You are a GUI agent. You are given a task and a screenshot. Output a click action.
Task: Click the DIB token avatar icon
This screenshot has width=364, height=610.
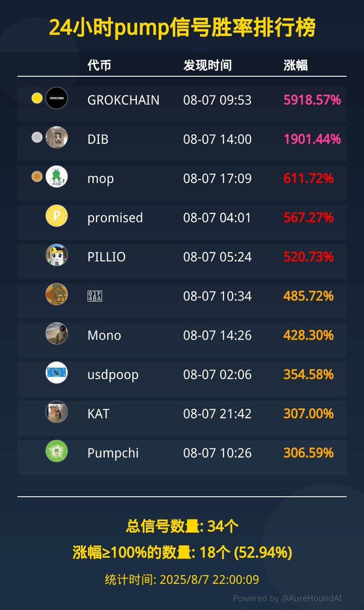[x=56, y=137]
